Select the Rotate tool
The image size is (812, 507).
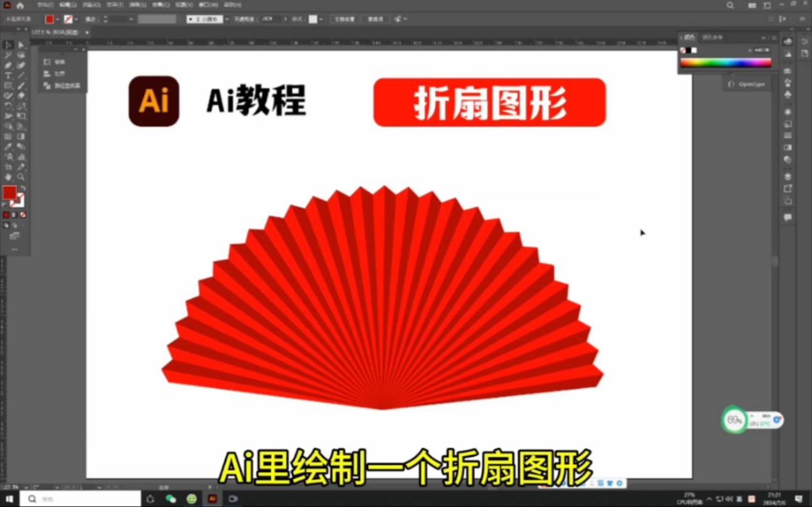click(x=8, y=105)
